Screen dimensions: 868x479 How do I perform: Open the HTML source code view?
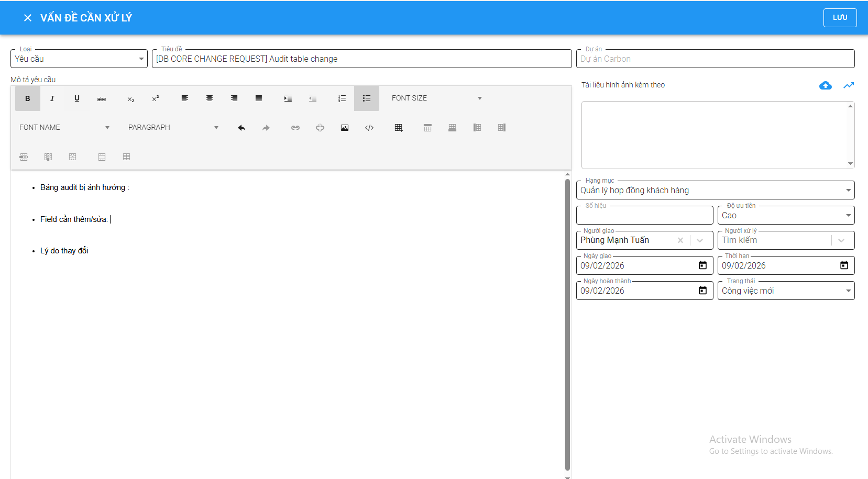click(x=369, y=128)
